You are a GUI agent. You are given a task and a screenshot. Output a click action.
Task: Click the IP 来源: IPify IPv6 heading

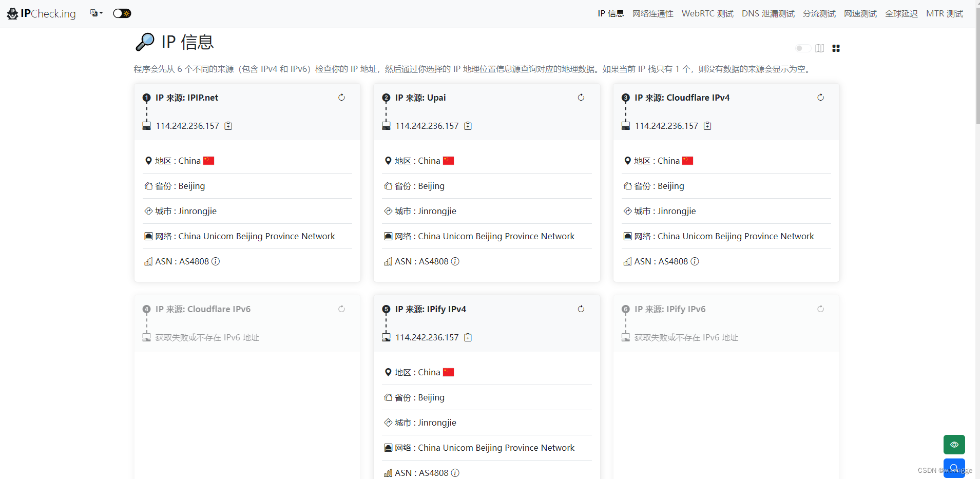pyautogui.click(x=670, y=309)
